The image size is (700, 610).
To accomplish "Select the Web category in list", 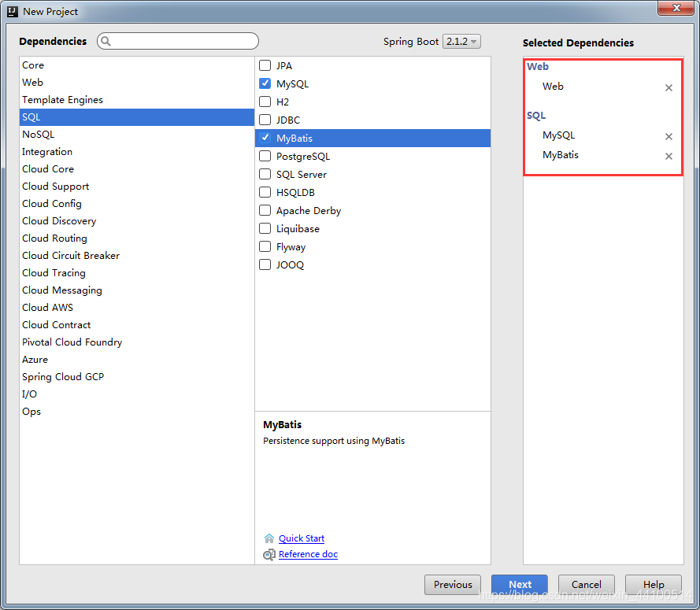I will [x=136, y=83].
